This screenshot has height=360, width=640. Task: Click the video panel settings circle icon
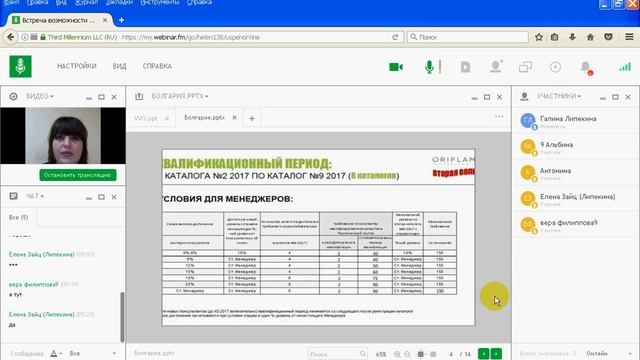(x=13, y=96)
